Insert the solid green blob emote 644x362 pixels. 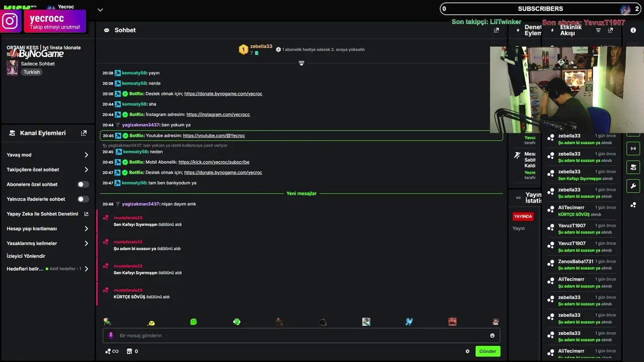pyautogui.click(x=194, y=322)
